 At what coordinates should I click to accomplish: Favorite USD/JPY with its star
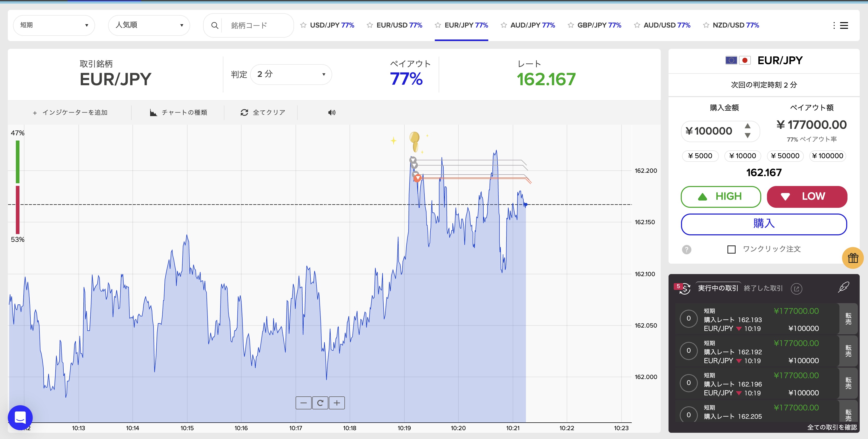(303, 25)
